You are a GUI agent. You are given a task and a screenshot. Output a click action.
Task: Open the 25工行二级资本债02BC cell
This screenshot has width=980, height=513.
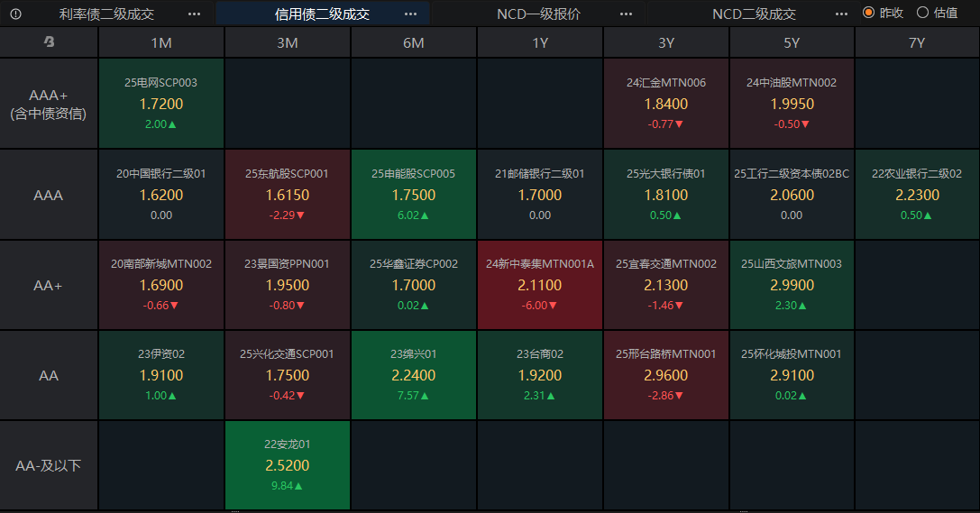(792, 195)
